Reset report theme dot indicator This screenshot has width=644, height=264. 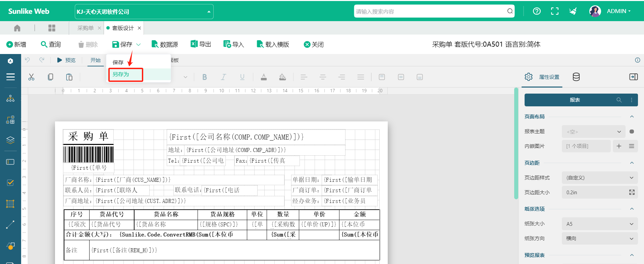click(x=632, y=131)
